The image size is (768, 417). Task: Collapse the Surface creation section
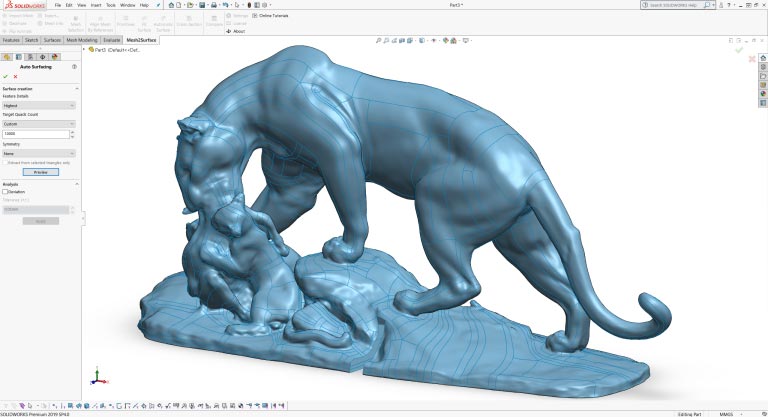coord(72,88)
